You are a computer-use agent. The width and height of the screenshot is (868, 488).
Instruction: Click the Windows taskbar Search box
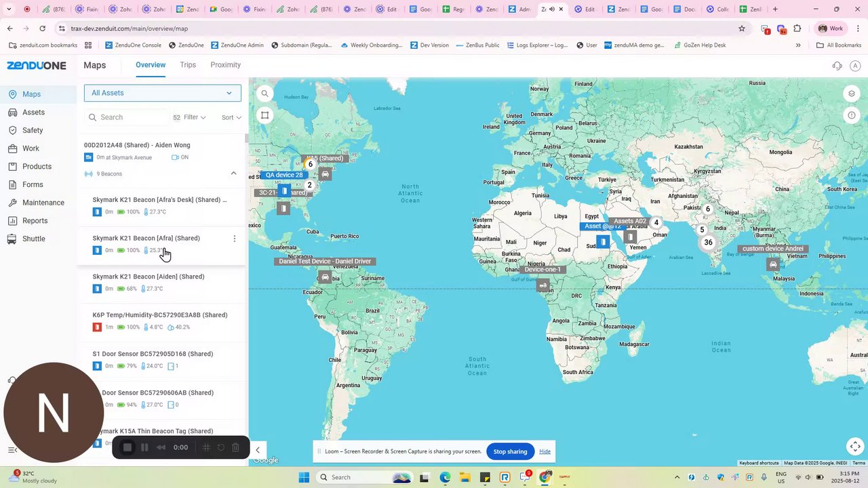[x=364, y=477]
